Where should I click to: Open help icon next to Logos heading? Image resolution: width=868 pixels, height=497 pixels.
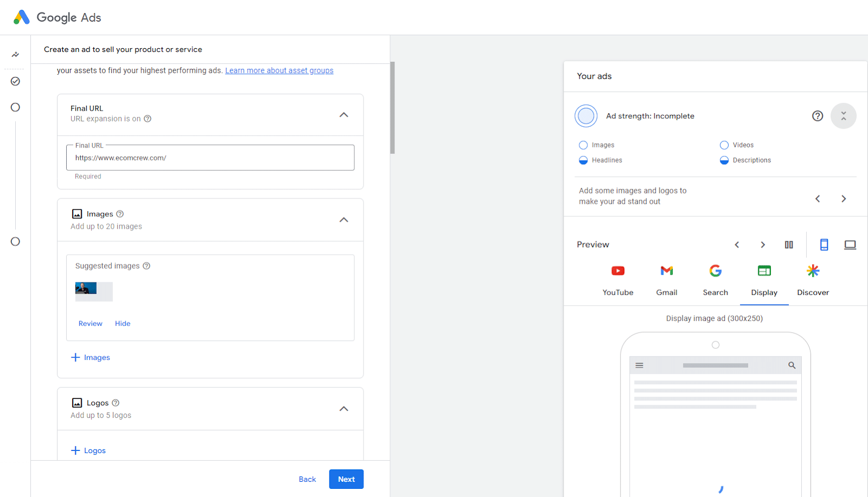[116, 403]
